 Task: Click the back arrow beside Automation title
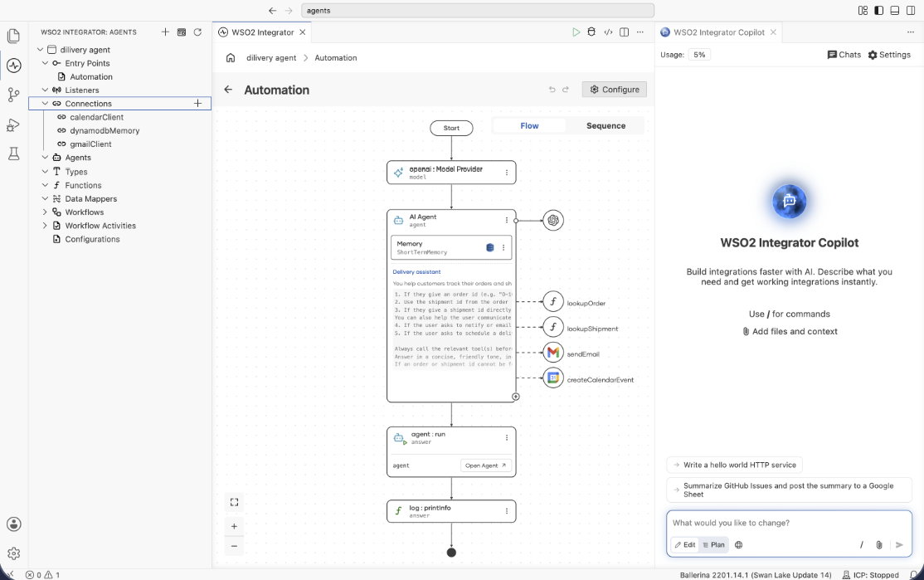click(x=228, y=90)
